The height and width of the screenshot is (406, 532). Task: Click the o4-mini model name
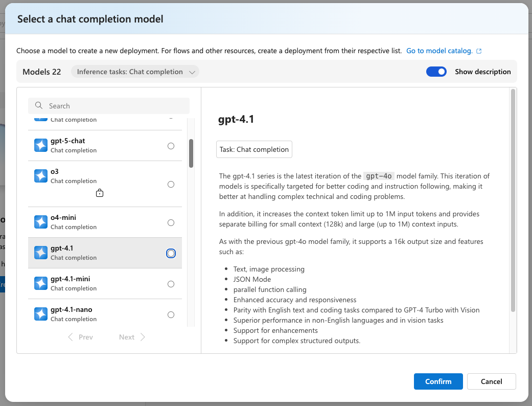tap(63, 218)
